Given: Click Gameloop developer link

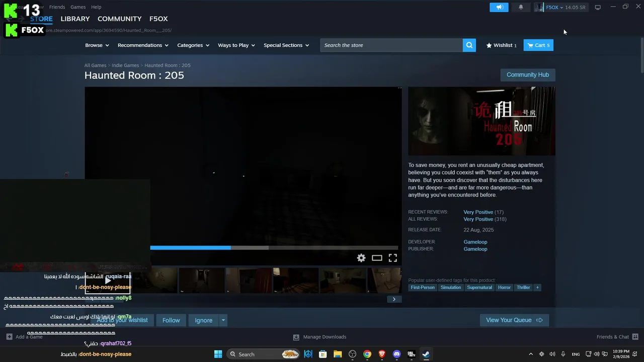Looking at the screenshot, I should pyautogui.click(x=475, y=242).
